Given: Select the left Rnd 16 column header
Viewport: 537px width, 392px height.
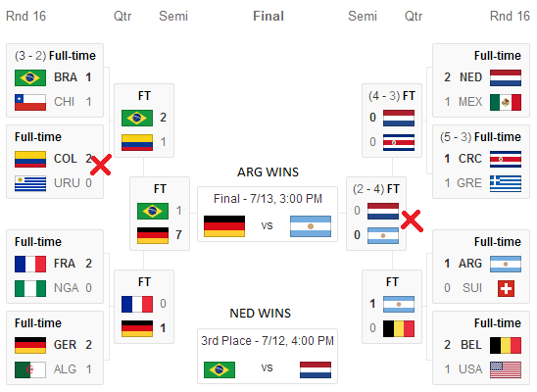Looking at the screenshot, I should (26, 16).
